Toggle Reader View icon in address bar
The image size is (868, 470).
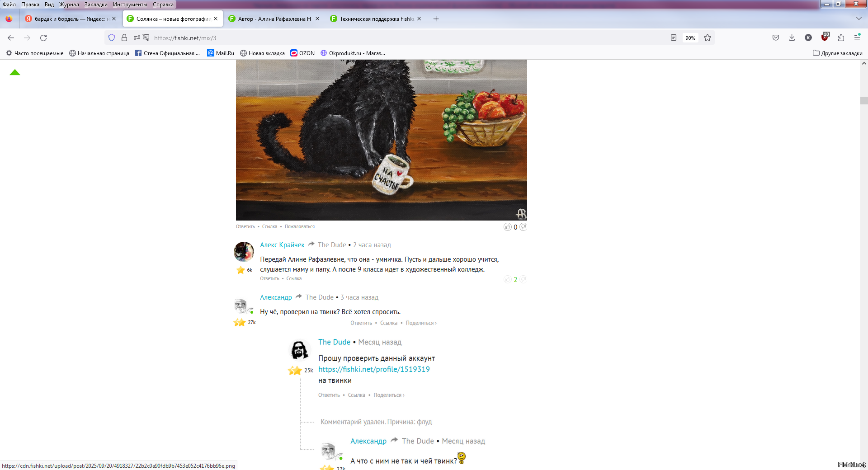(x=673, y=38)
